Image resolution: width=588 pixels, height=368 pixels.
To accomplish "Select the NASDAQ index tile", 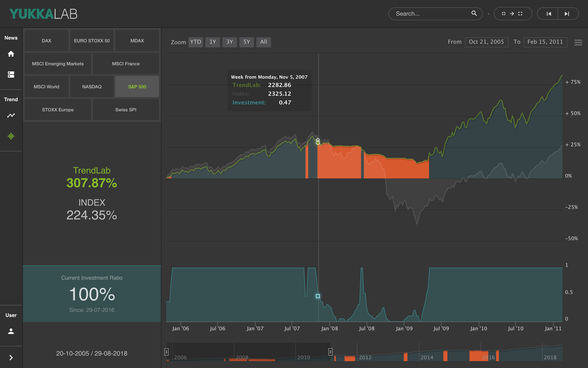I will click(92, 87).
